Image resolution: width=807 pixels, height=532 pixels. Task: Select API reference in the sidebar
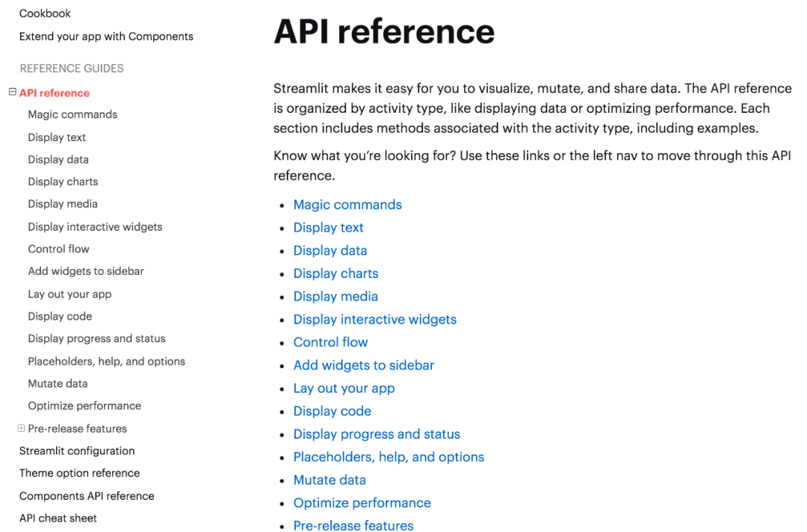55,93
